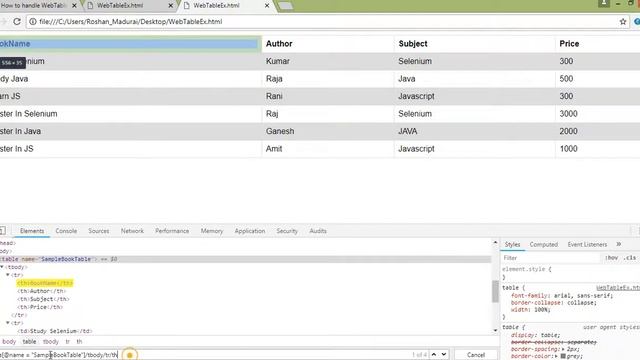Select the Styles tab
Viewport: 640px width, 360px height.
[512, 244]
